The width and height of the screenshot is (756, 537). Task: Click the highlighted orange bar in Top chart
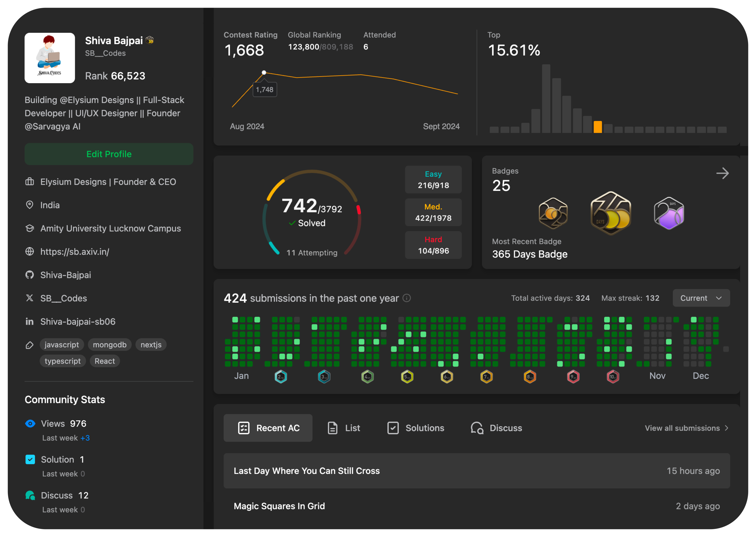pos(598,127)
